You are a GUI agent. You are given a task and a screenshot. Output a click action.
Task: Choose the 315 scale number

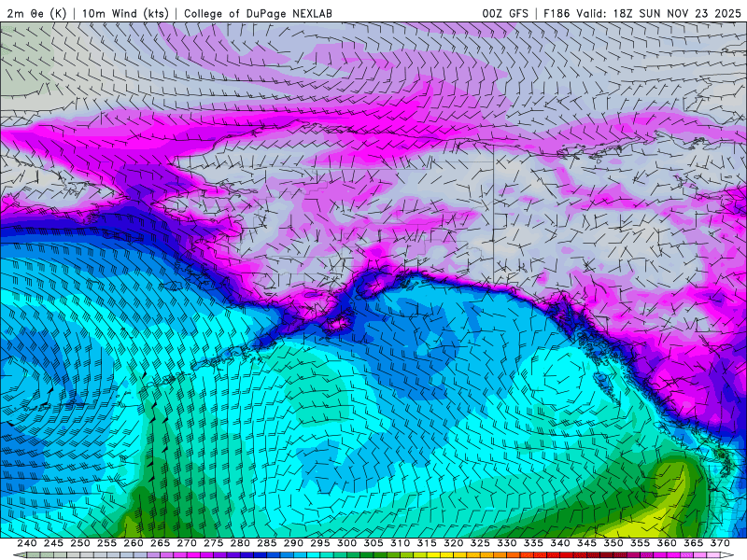(x=427, y=543)
